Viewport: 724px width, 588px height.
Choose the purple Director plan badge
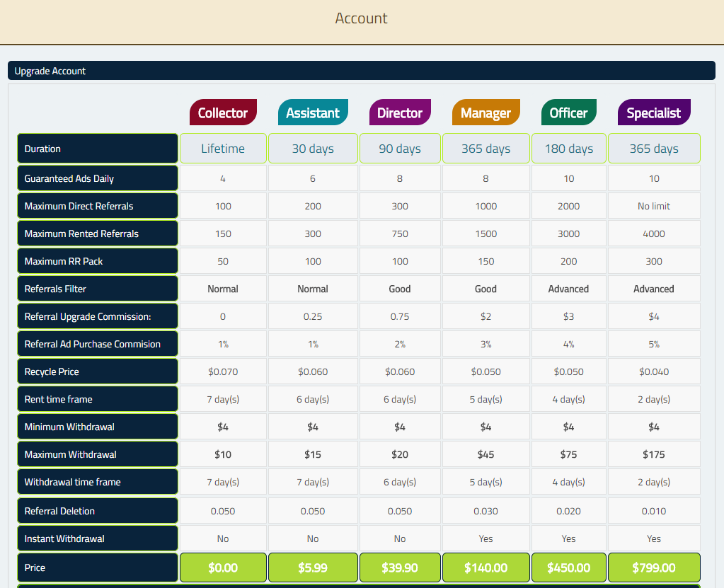[x=400, y=113]
